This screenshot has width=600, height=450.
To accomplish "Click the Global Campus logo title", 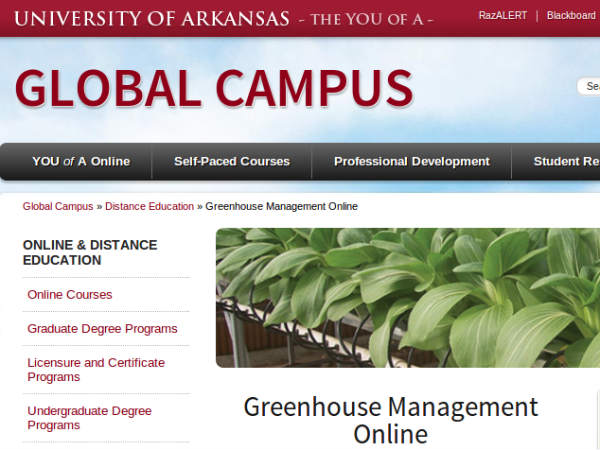I will [214, 88].
